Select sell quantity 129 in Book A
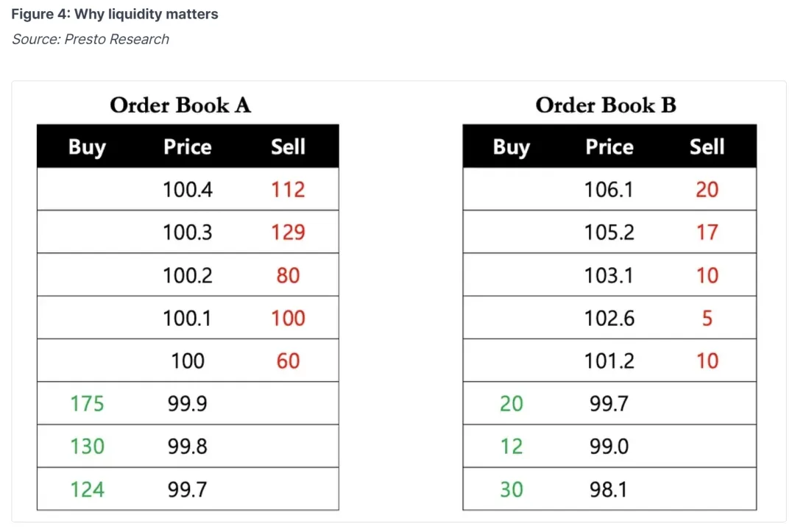 pos(288,233)
